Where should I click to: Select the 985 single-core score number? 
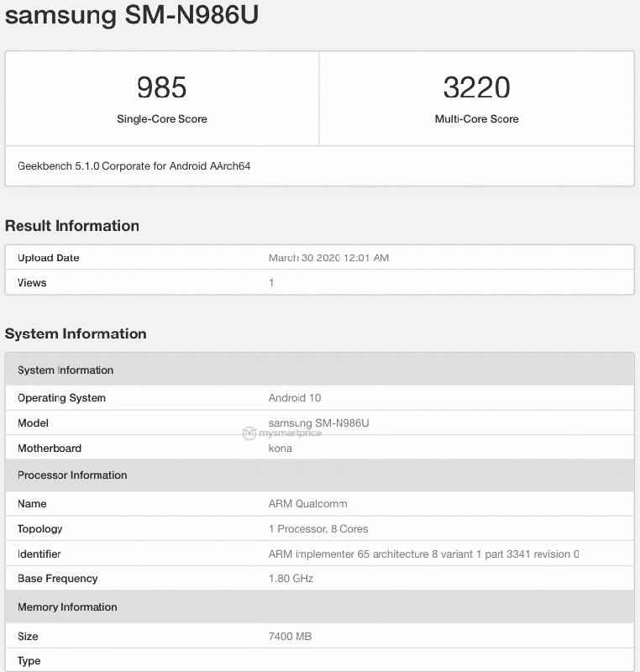click(x=161, y=87)
